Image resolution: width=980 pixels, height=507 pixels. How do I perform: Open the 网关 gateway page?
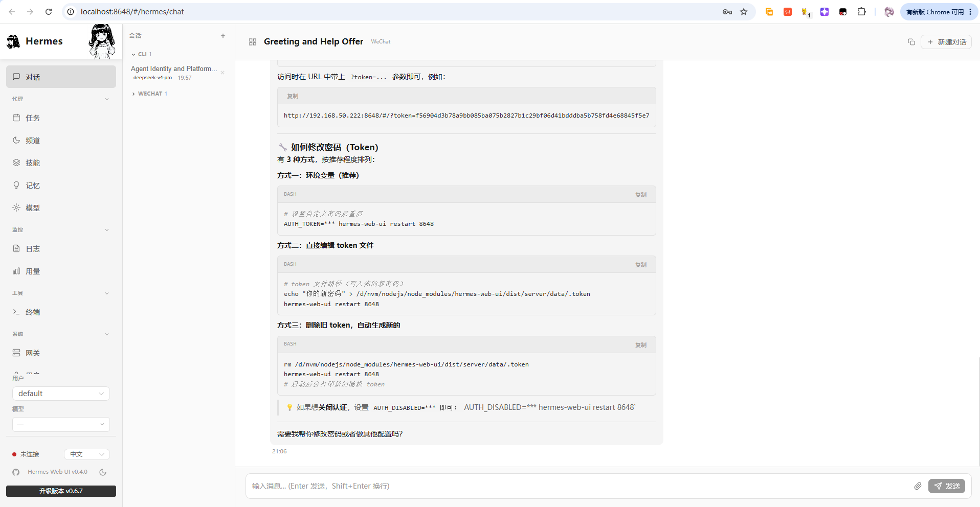coord(61,353)
